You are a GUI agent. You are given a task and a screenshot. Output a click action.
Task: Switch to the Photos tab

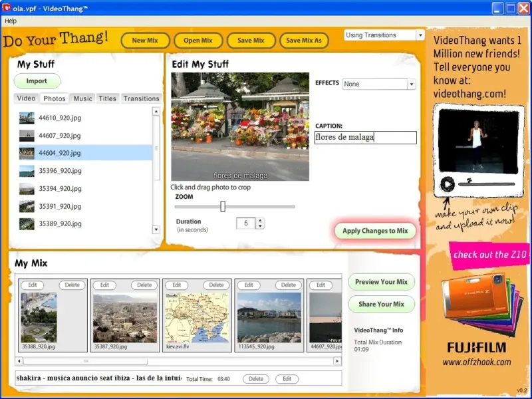point(55,98)
